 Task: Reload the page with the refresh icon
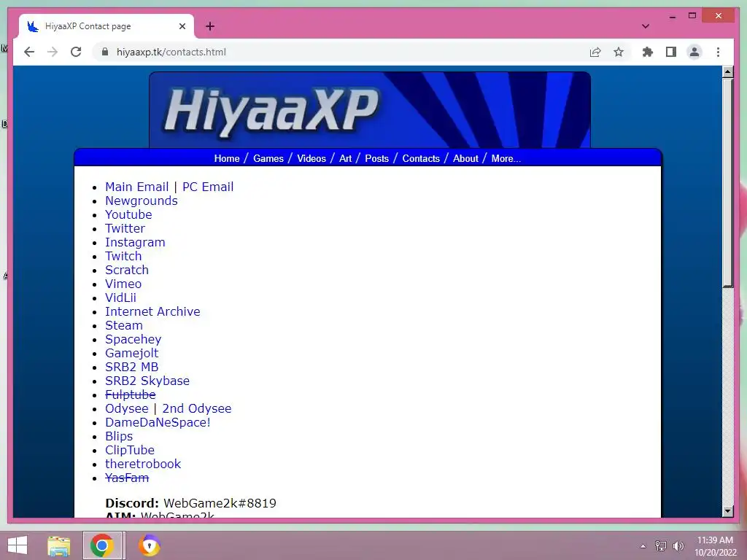(x=76, y=52)
